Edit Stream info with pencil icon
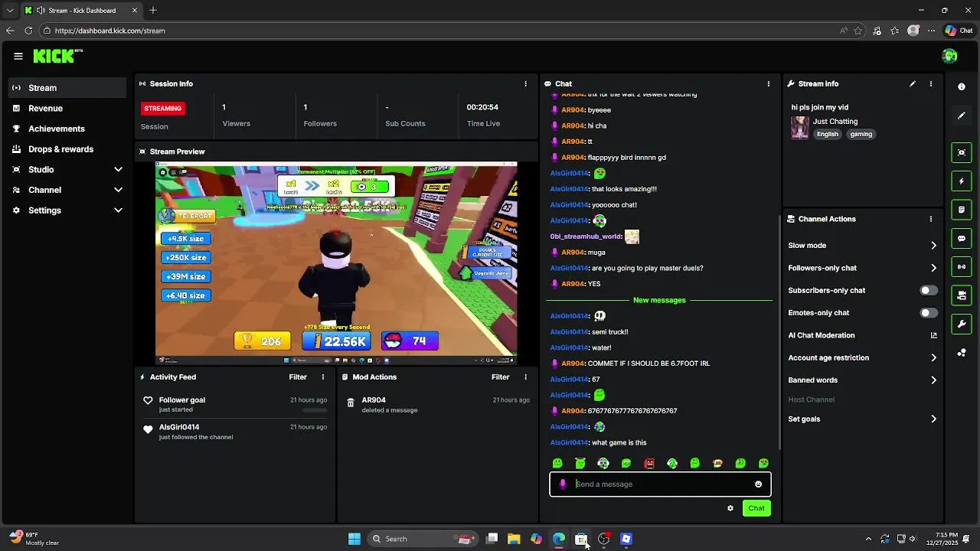The image size is (980, 551). 912,83
